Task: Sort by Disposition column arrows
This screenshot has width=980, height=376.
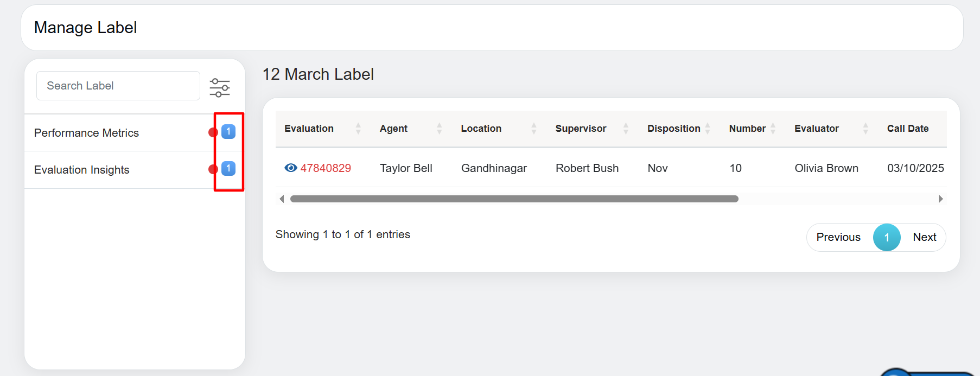Action: click(x=708, y=129)
